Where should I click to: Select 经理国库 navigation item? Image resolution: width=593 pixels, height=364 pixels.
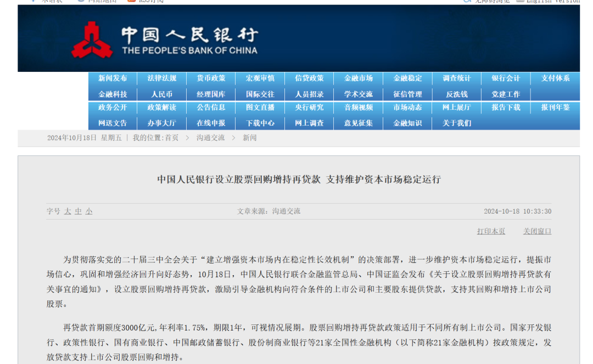coord(211,94)
